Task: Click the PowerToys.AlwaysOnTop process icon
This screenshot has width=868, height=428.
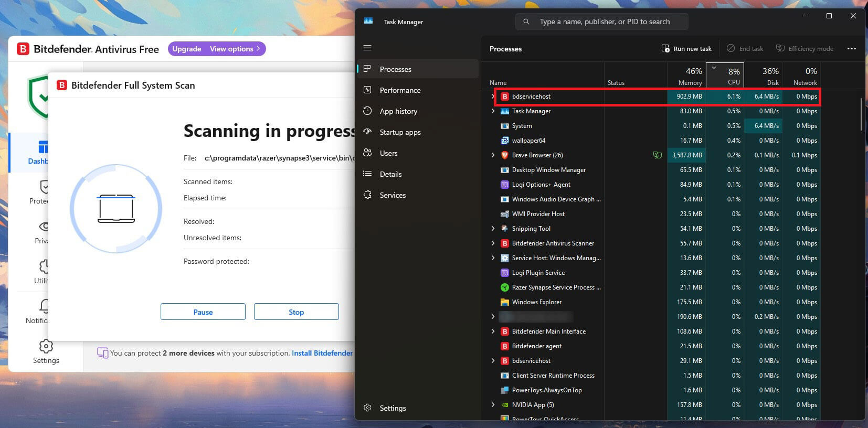Action: tap(504, 390)
